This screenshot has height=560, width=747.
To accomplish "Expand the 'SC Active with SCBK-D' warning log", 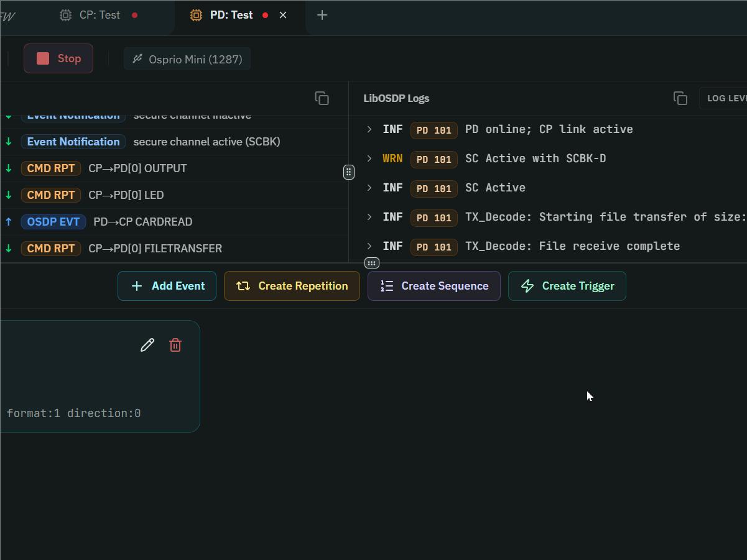I will coord(369,158).
